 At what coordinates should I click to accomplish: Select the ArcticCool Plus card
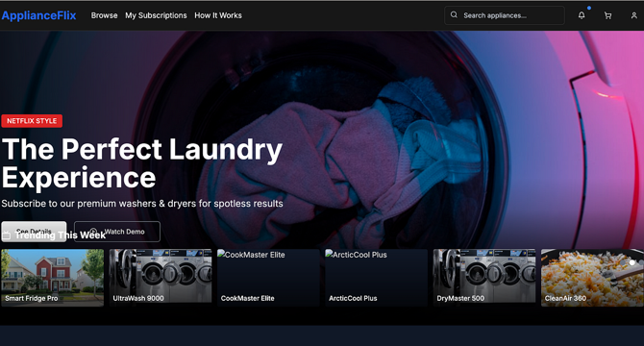[x=376, y=278]
